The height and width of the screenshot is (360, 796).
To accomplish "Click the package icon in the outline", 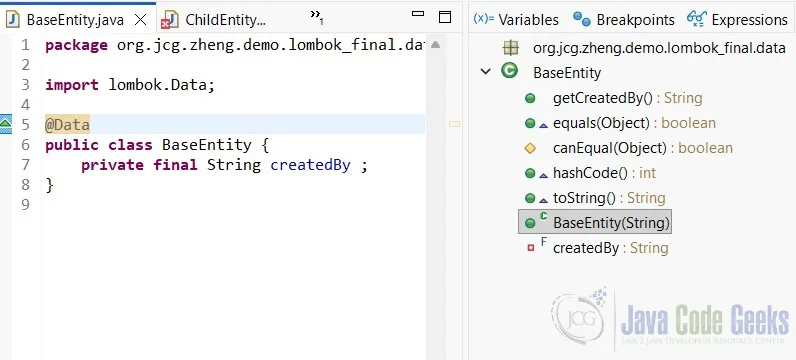I will [x=511, y=48].
